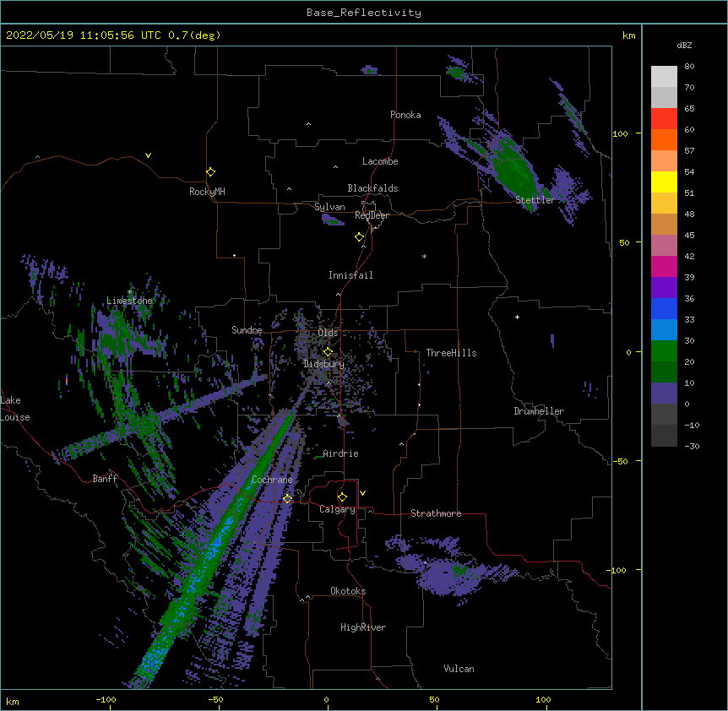Click the -100 km tick on the horizontal axis

106,699
